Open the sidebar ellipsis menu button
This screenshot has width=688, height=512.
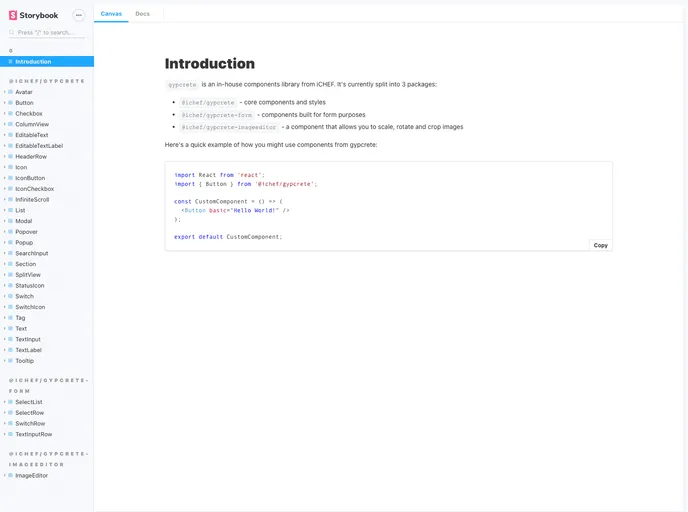tap(79, 15)
